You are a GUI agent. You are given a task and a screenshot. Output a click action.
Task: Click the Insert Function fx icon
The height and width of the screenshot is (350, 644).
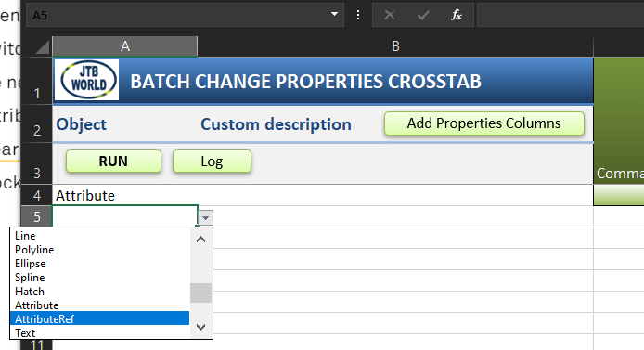456,15
